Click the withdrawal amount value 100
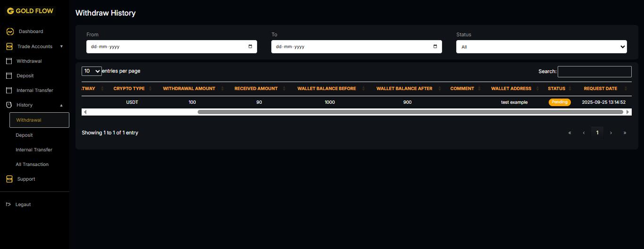Screen dimensions: 644x249 (192, 102)
